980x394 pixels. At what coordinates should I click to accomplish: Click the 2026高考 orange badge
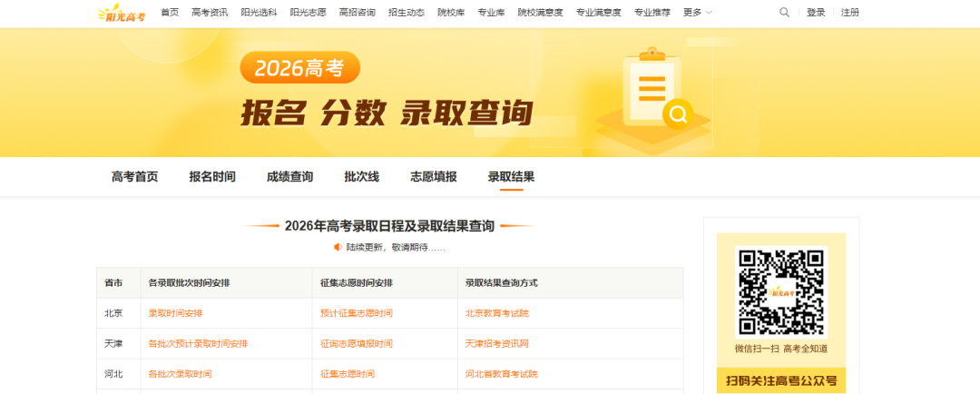[300, 67]
